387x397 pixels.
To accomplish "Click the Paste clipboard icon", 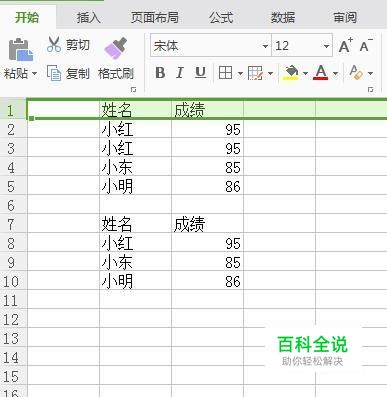I will (x=21, y=50).
